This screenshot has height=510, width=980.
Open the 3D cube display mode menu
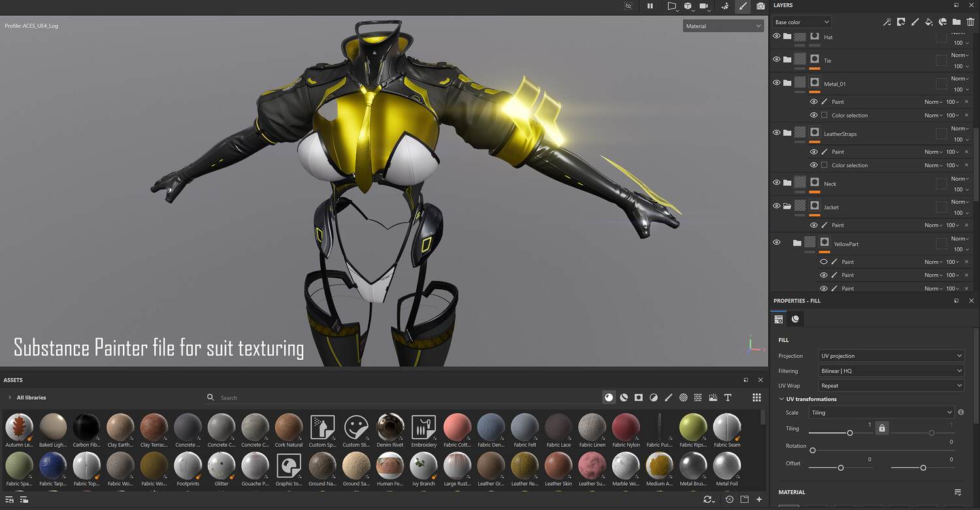(689, 6)
